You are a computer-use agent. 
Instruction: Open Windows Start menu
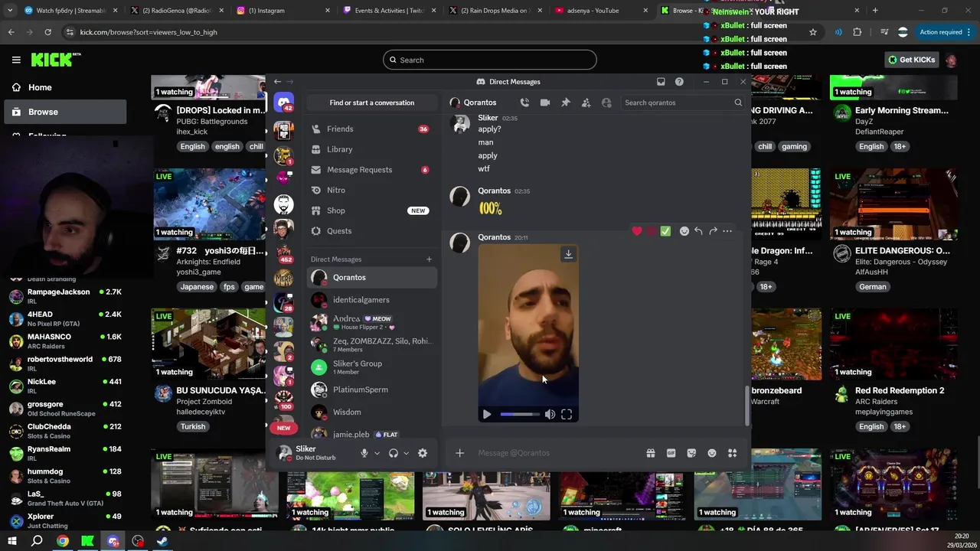[11, 541]
